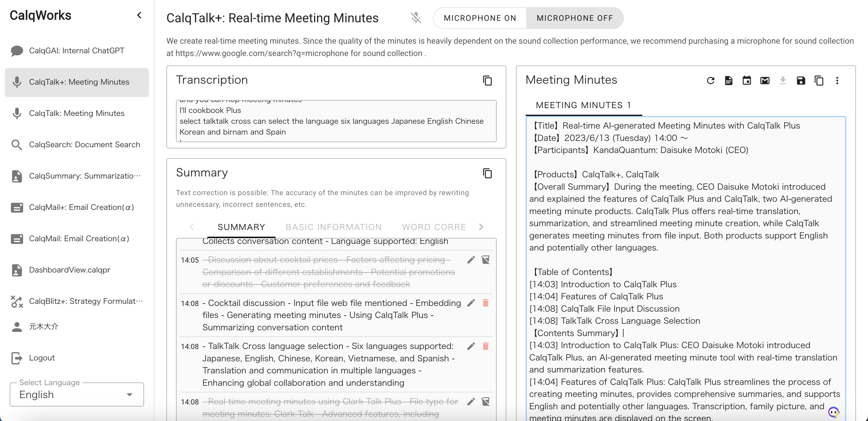Open the Select Language dropdown

click(77, 394)
